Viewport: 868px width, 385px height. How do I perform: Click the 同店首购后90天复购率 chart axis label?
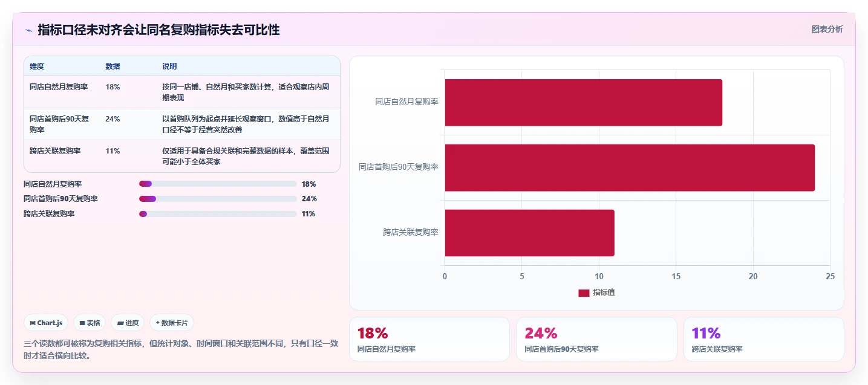tap(399, 167)
